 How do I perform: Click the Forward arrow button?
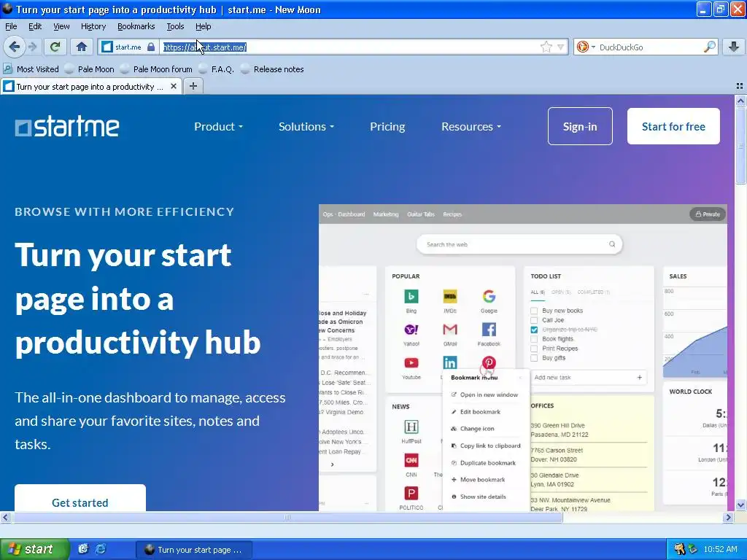(32, 47)
